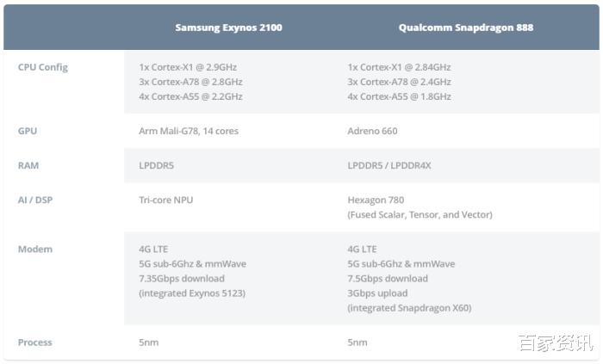This screenshot has width=603, height=364.
Task: Click the Tri-core NPU cell
Action: (x=165, y=200)
